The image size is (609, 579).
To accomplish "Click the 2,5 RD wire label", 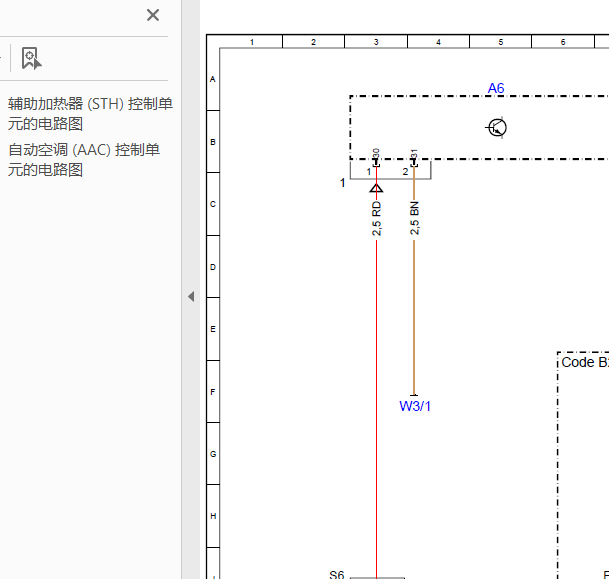I will point(376,218).
